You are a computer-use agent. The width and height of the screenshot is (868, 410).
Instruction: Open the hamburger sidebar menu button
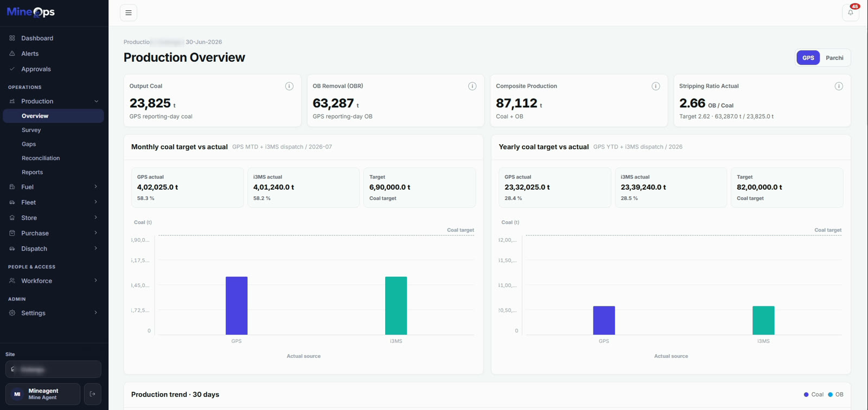(x=129, y=12)
